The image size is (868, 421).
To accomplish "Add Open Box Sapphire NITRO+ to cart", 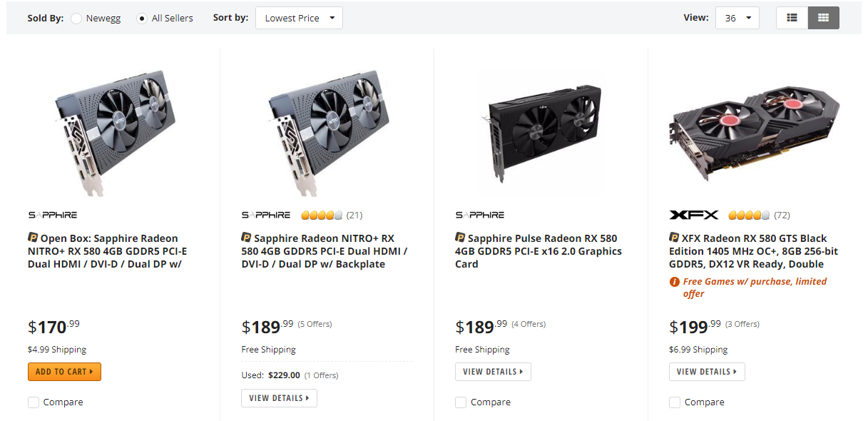I will (64, 372).
